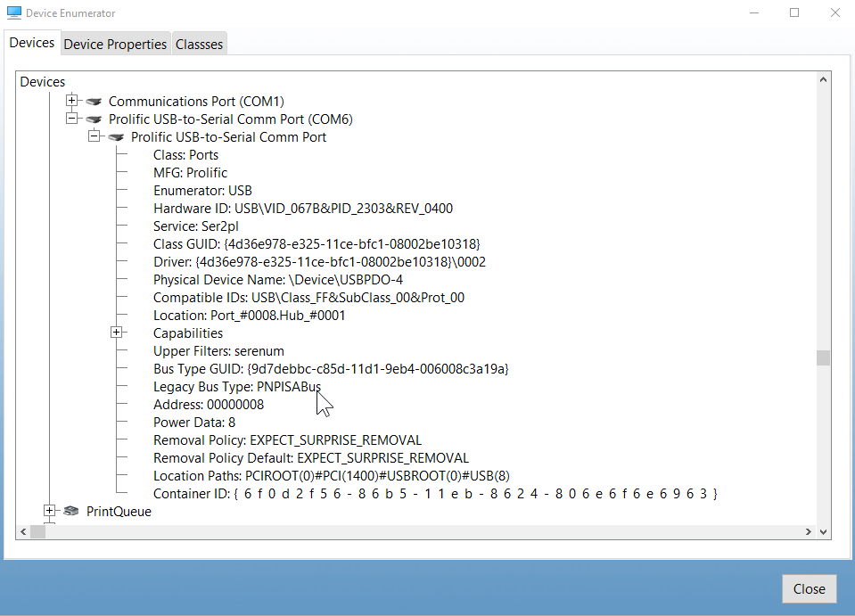Viewport: 855px width, 616px height.
Task: Maximize the Device Enumerator window
Action: (793, 13)
